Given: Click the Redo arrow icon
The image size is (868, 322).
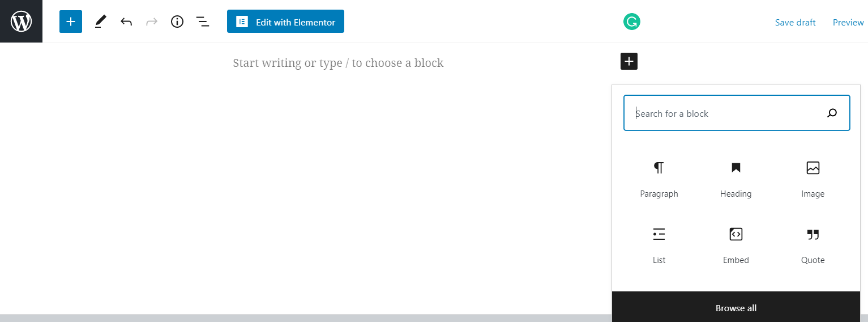Looking at the screenshot, I should (152, 22).
